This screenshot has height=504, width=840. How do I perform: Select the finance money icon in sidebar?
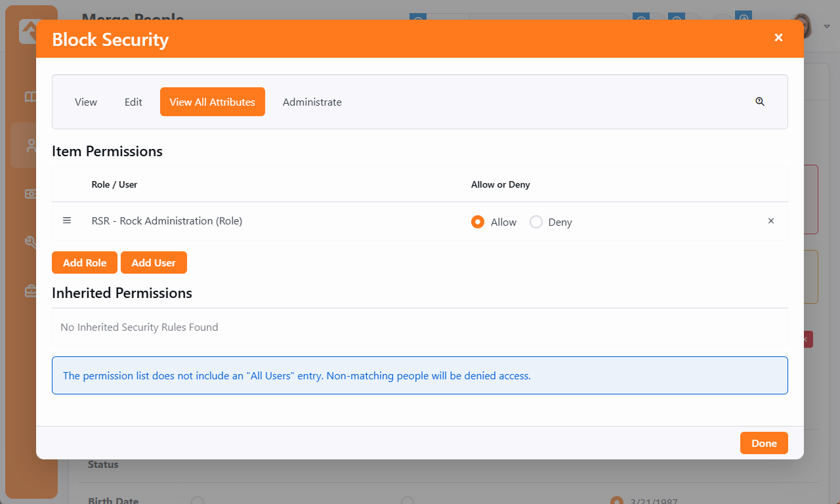pos(31,194)
